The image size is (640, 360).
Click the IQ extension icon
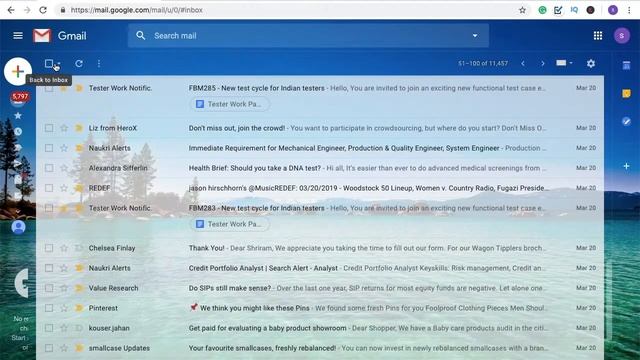pos(574,10)
